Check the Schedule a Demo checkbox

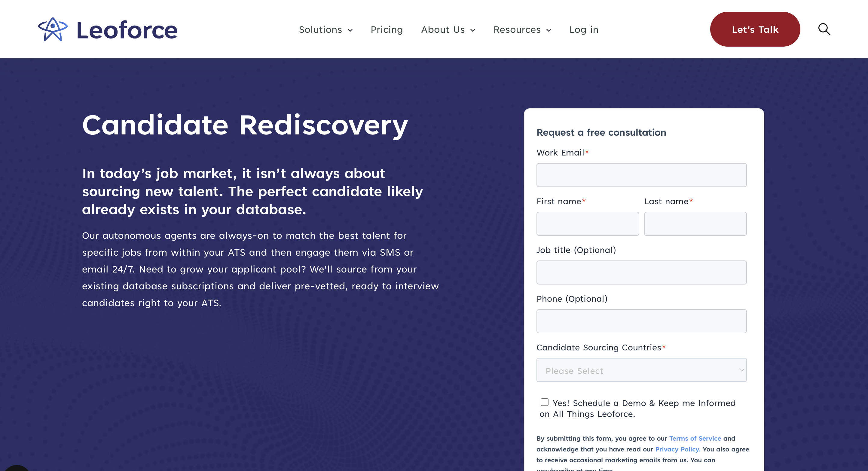click(544, 402)
